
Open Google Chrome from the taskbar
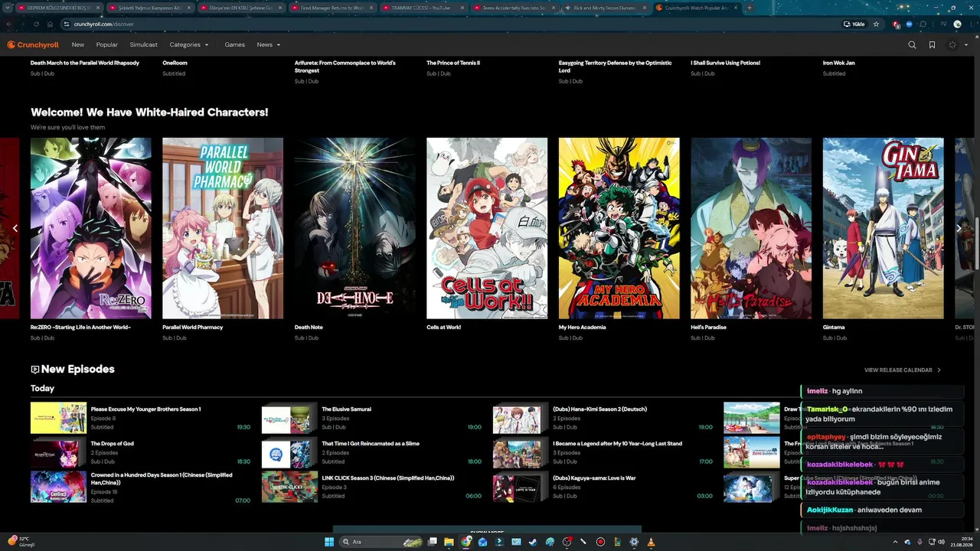[x=466, y=542]
